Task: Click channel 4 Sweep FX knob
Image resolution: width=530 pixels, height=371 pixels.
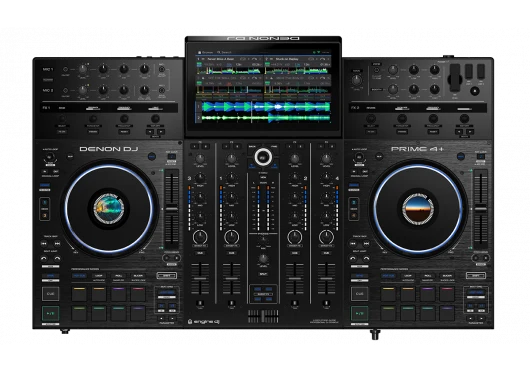Action: point(326,237)
